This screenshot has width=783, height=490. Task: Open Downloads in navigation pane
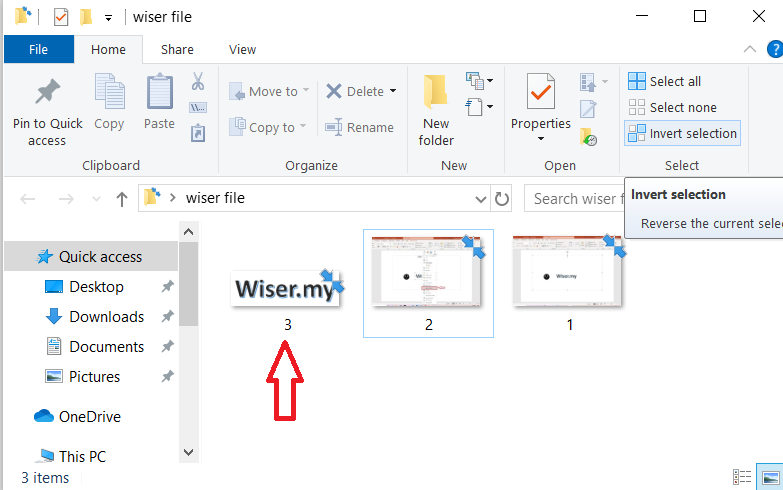[106, 317]
